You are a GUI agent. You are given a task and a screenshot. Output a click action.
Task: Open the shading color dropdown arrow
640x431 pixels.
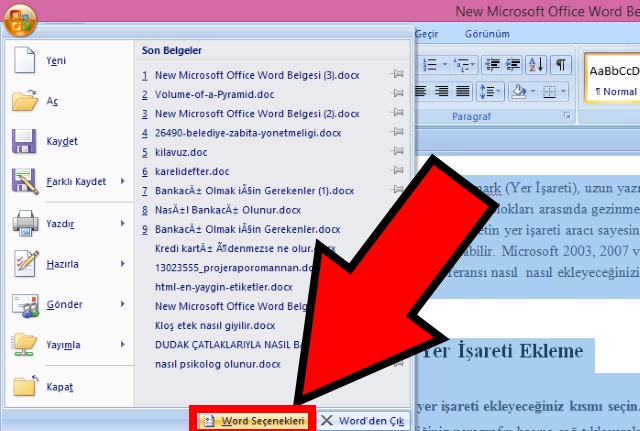coord(533,91)
